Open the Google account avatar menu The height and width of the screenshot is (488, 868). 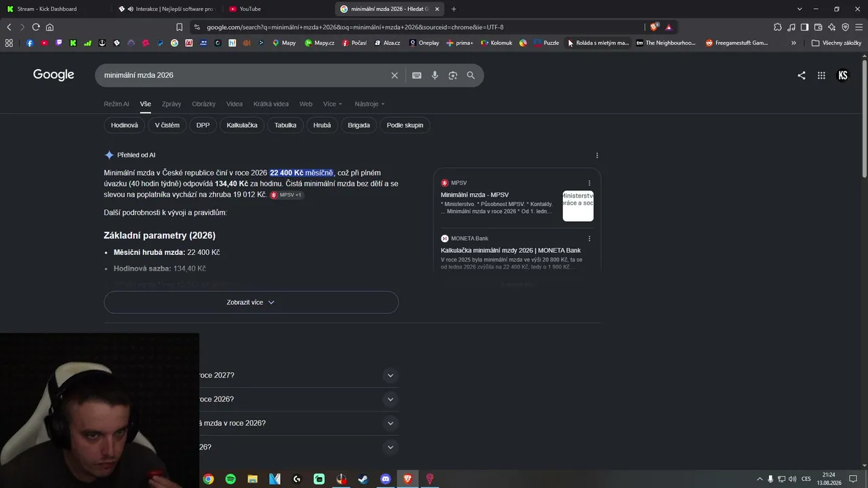(843, 75)
